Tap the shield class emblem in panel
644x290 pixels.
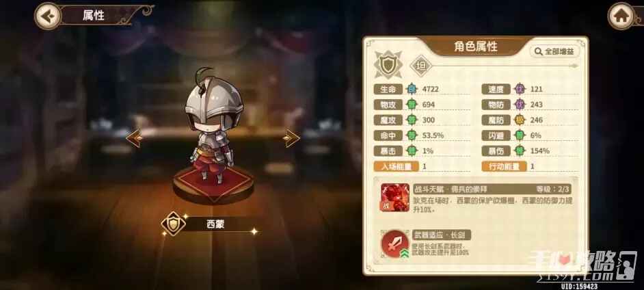pos(387,65)
